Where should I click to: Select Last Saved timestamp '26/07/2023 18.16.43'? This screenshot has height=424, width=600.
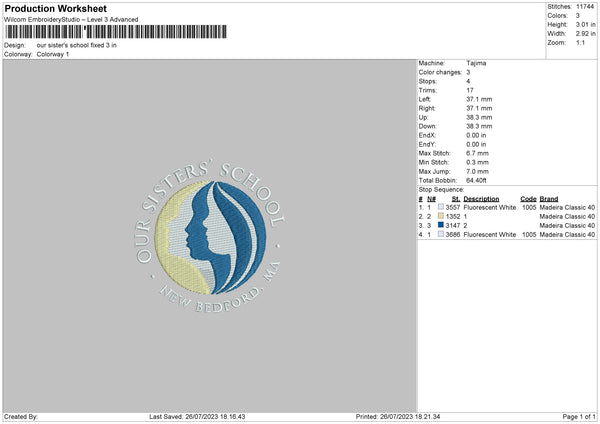[215, 417]
